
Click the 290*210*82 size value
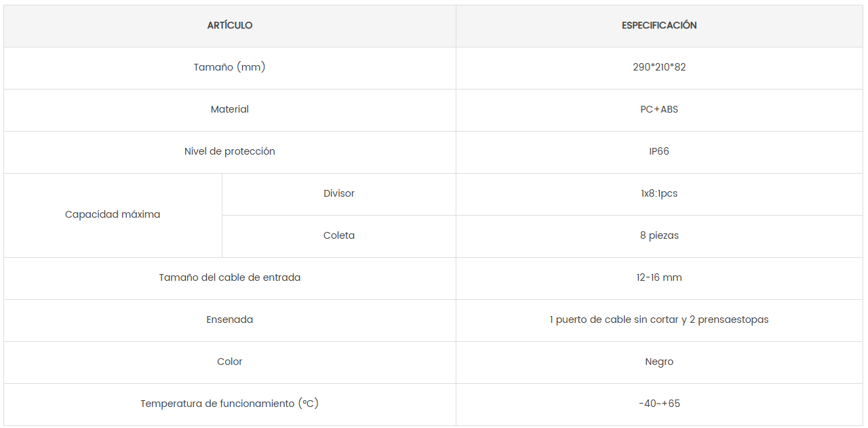(x=659, y=67)
